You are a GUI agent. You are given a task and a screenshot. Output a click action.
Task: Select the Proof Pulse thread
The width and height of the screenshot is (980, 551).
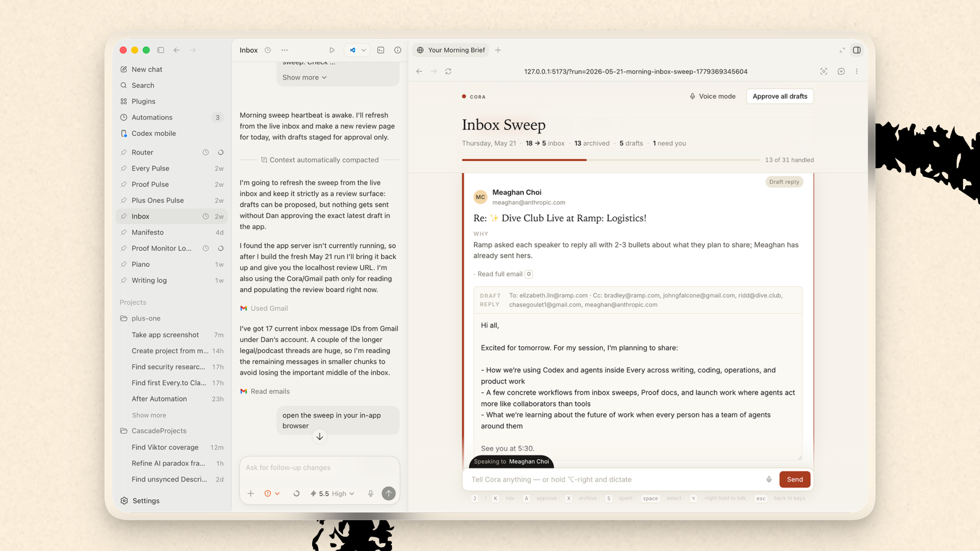[171, 184]
